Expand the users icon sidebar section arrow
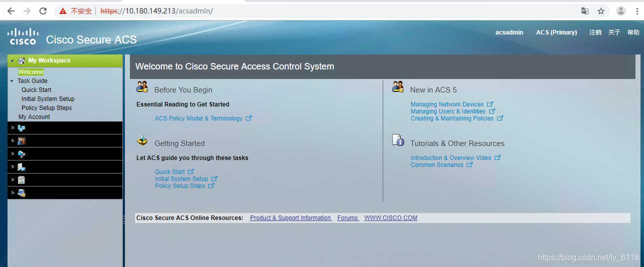 (x=12, y=141)
